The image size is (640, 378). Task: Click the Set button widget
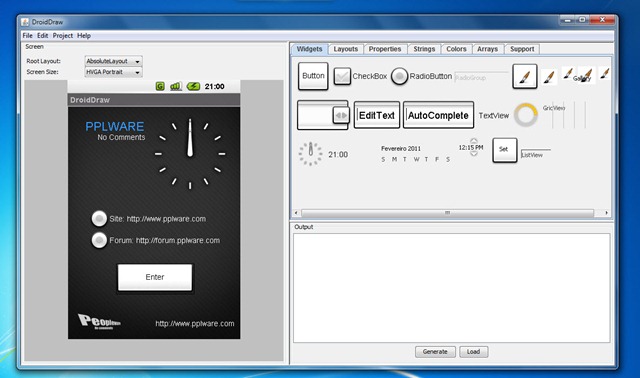[504, 149]
